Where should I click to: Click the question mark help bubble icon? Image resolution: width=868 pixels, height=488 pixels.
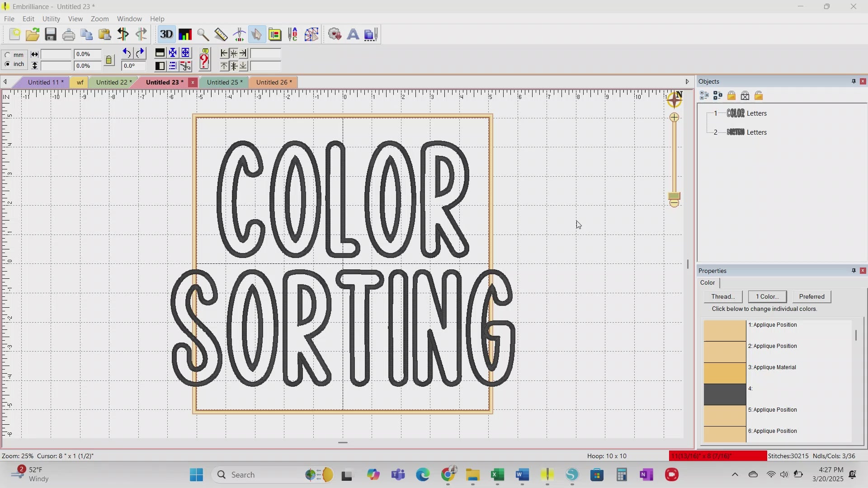pos(204,59)
